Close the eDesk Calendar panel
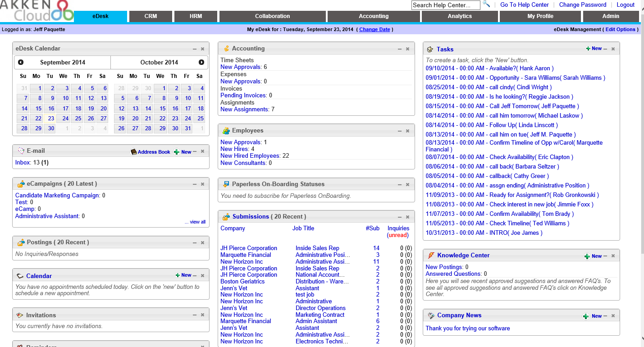Image resolution: width=644 pixels, height=347 pixels. click(x=202, y=49)
